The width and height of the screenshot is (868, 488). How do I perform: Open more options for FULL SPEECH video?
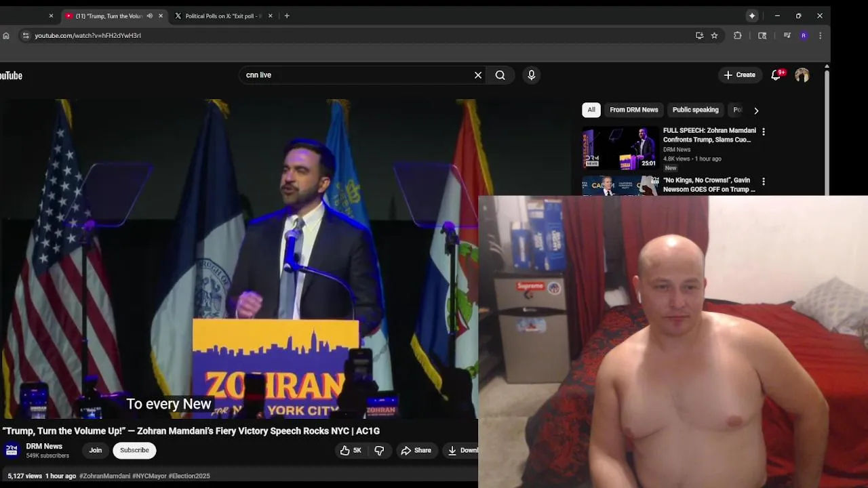[x=764, y=131]
